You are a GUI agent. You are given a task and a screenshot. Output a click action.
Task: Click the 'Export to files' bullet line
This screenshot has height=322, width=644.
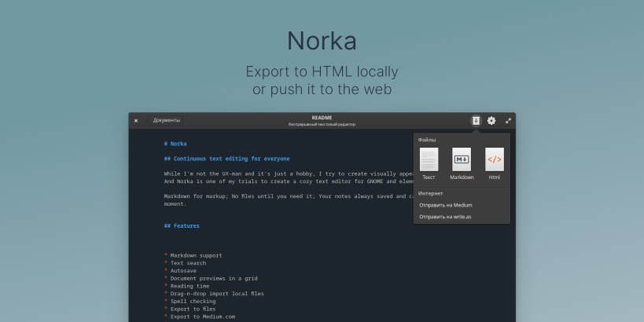(x=190, y=309)
